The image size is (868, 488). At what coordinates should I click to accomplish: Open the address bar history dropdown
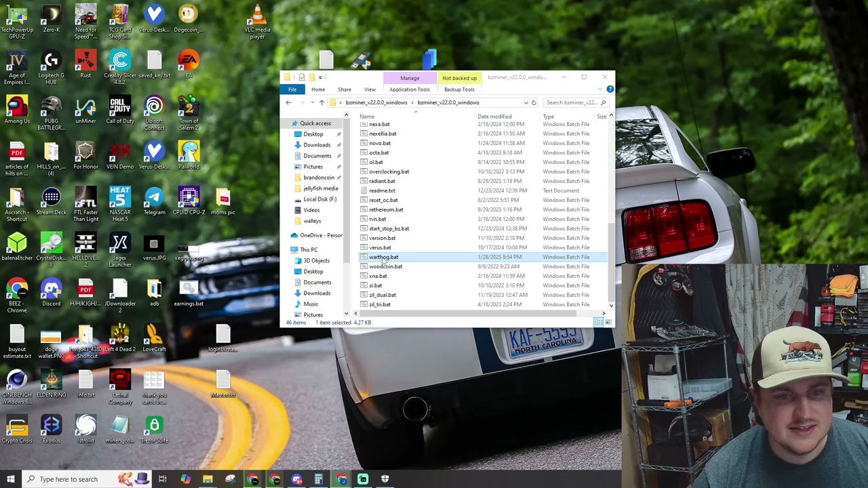(x=526, y=102)
